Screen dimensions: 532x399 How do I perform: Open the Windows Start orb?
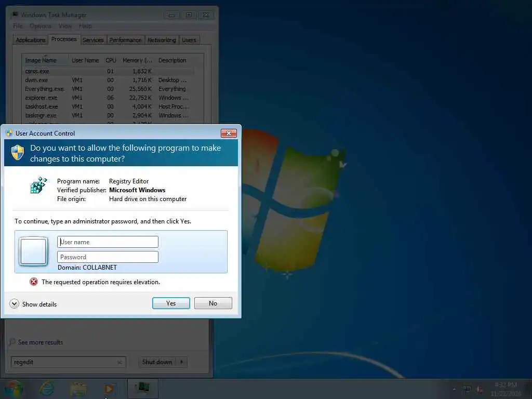14,389
